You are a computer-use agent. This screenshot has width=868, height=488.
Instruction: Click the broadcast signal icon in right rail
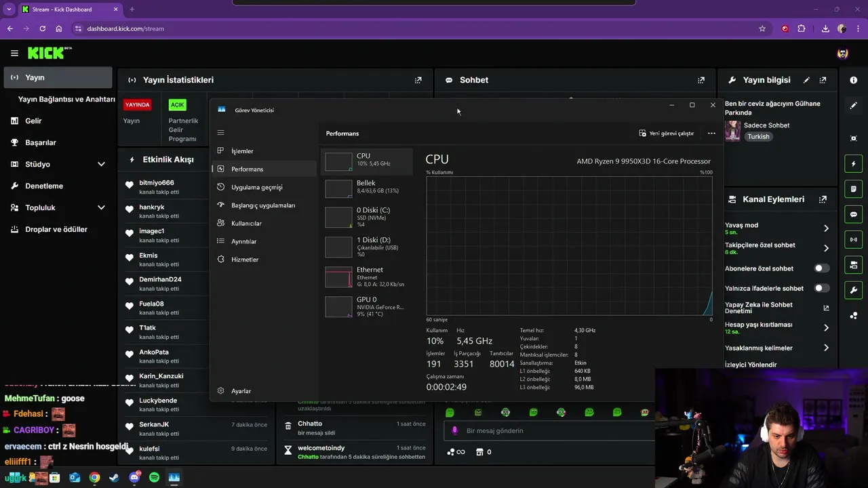(854, 239)
